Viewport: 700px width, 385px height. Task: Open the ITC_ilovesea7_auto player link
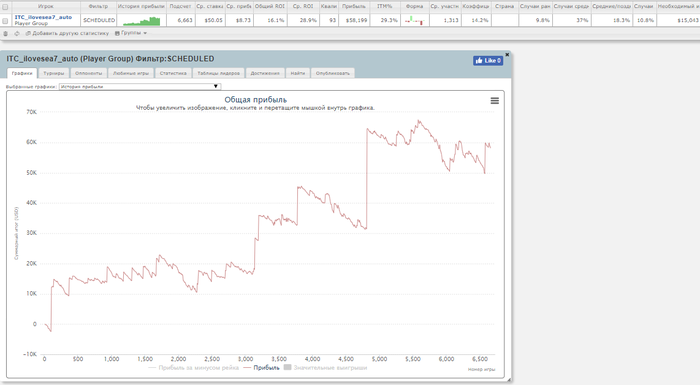pyautogui.click(x=43, y=17)
